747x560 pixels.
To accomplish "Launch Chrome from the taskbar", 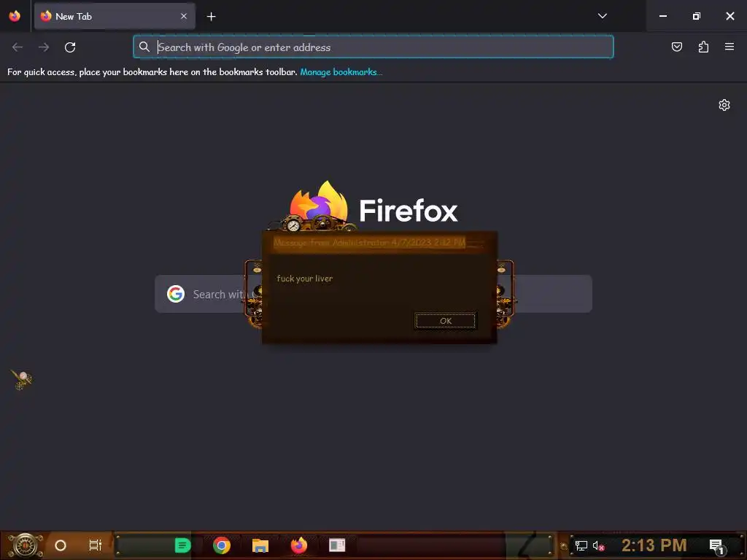I will pyautogui.click(x=222, y=545).
